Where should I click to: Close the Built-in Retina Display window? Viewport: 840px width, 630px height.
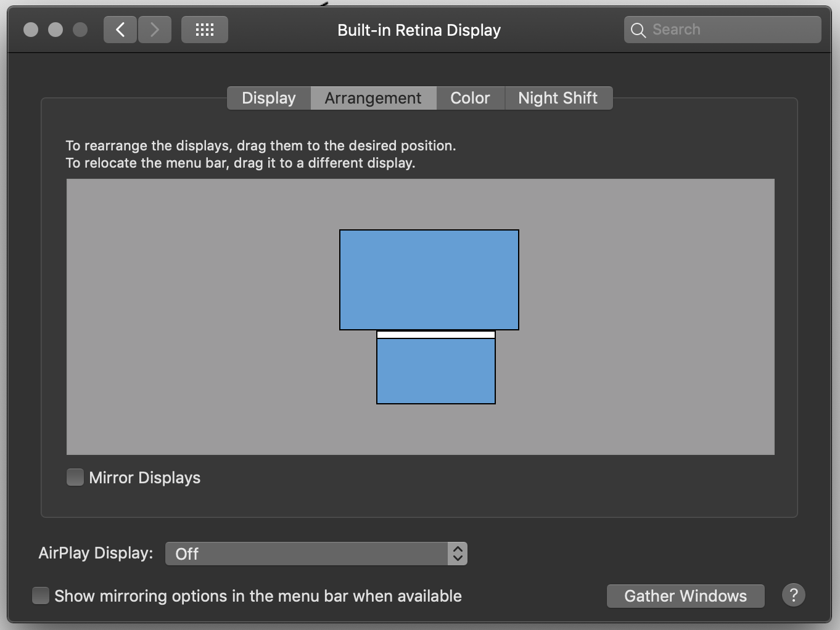31,30
